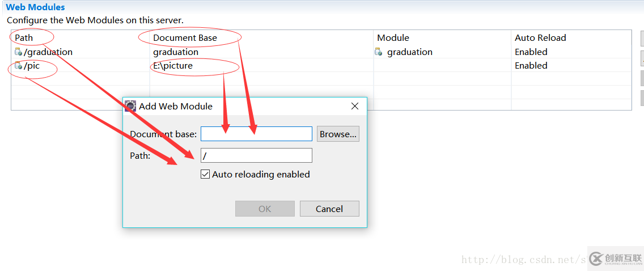Screen dimensions: 644x271
Task: Click the Path input field in dialog
Action: pos(256,155)
